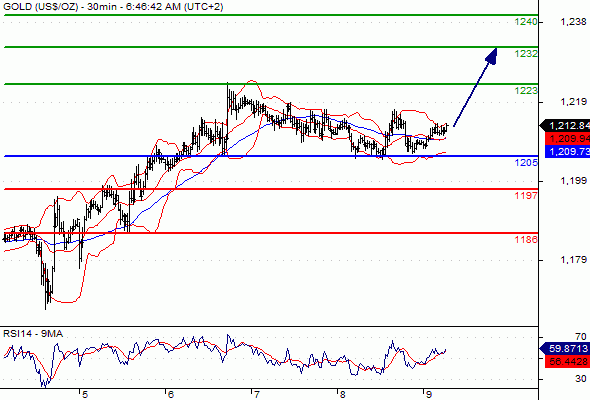Click the red 1186 support label

(x=526, y=239)
